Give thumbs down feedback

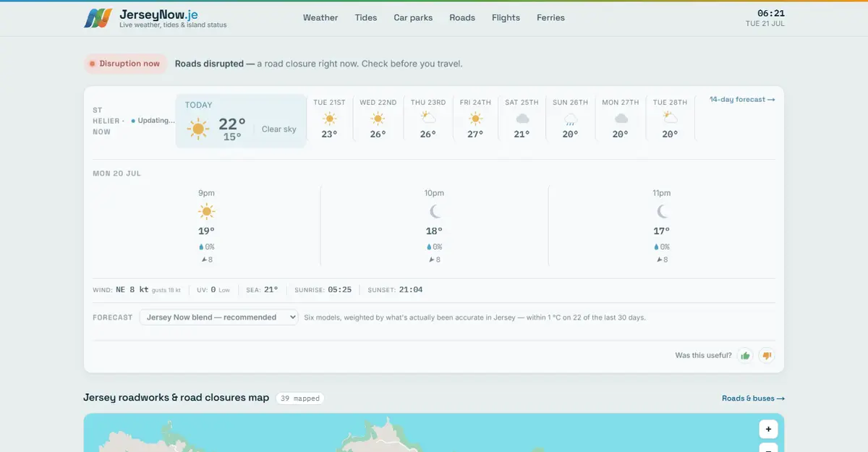[x=767, y=355]
